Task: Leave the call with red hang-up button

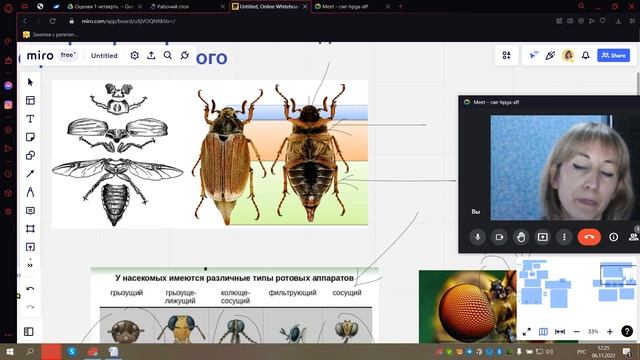Action: pyautogui.click(x=589, y=237)
